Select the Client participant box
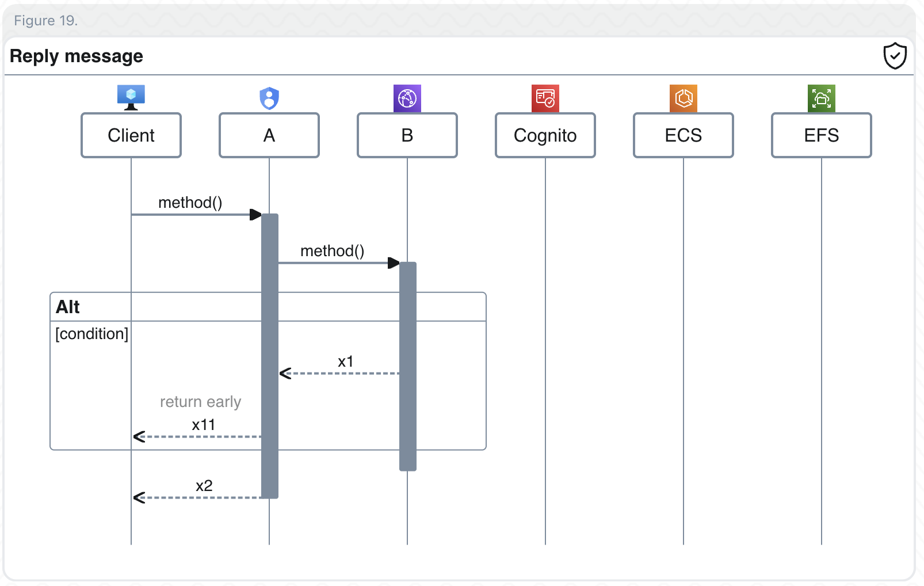The height and width of the screenshot is (586, 924). click(131, 135)
